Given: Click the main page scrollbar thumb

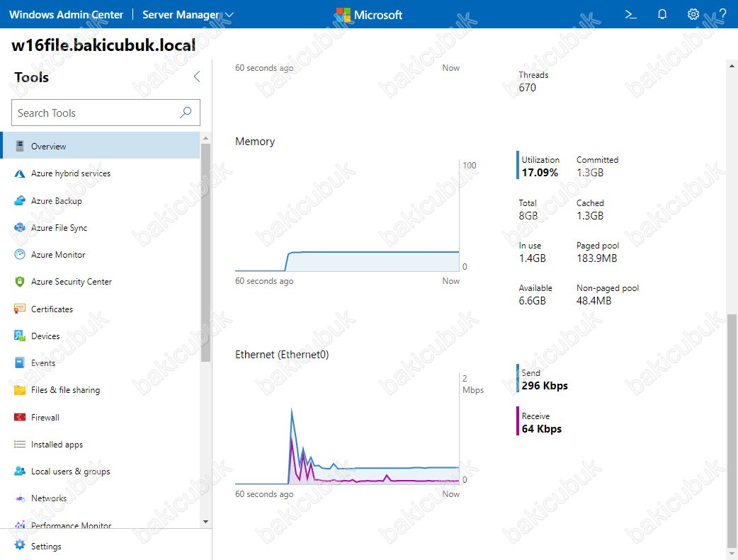Looking at the screenshot, I should pyautogui.click(x=732, y=431).
